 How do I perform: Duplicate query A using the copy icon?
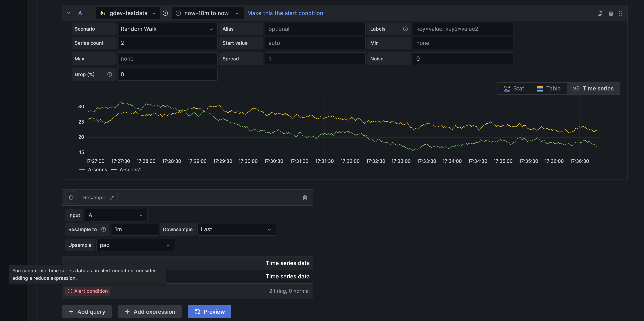point(600,13)
